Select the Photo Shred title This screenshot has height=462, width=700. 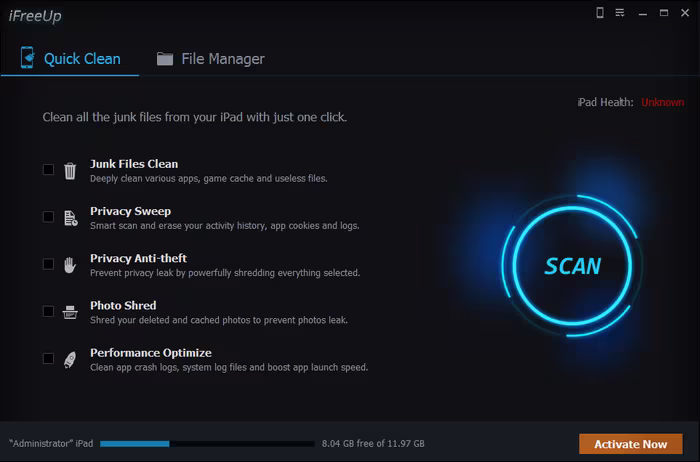123,306
